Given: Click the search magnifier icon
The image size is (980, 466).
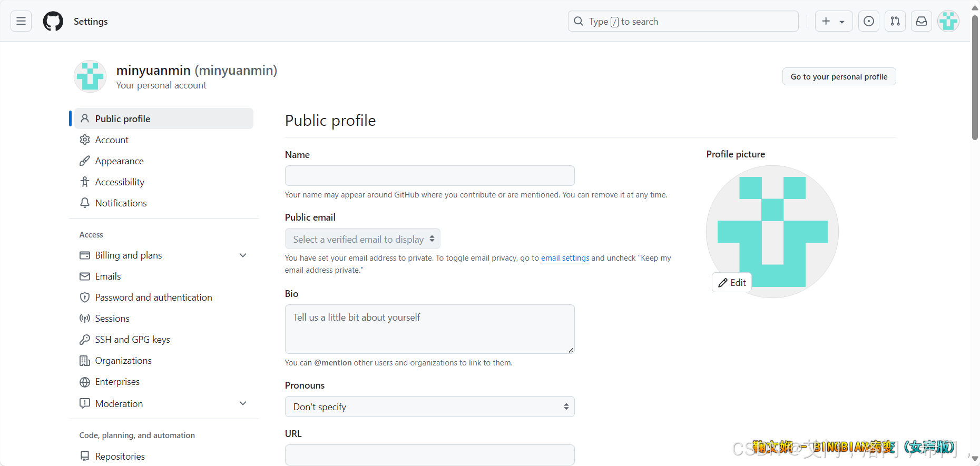Looking at the screenshot, I should point(579,21).
